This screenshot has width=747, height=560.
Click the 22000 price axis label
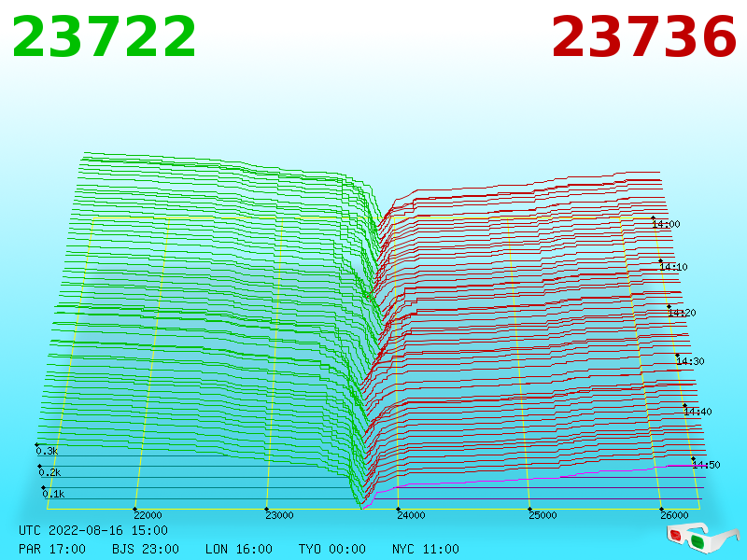148,515
